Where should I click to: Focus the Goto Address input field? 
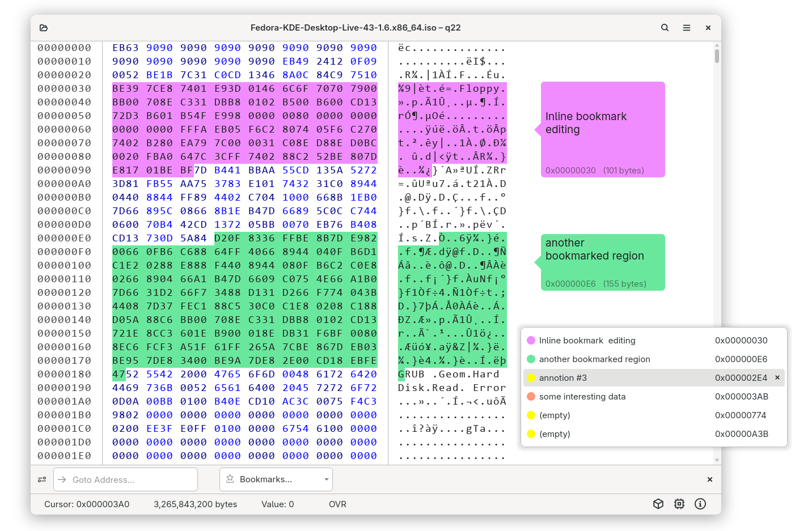[125, 479]
